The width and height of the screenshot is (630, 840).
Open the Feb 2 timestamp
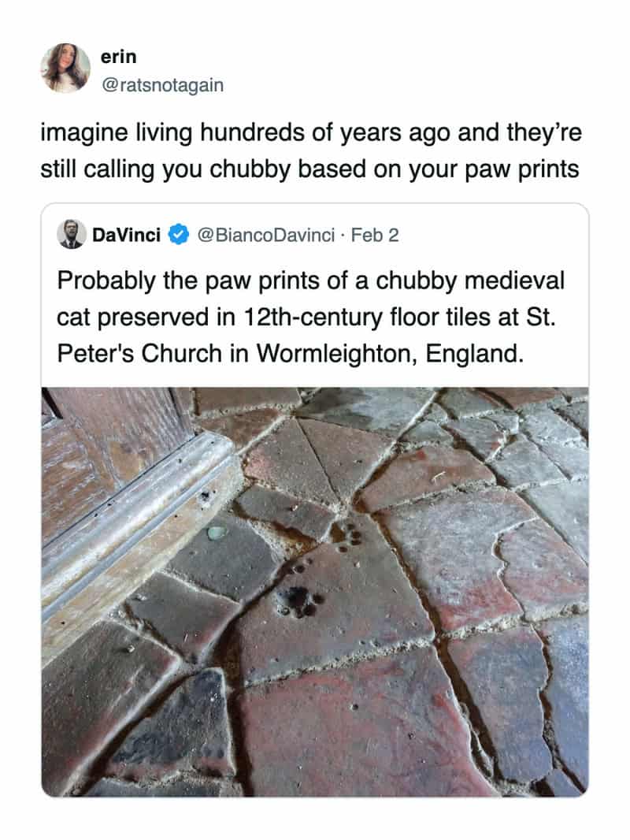pos(375,235)
